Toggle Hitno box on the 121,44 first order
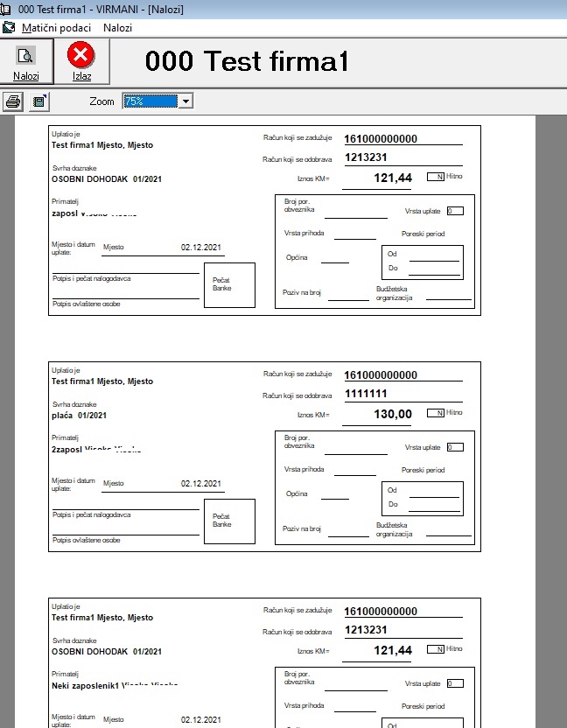 [435, 177]
